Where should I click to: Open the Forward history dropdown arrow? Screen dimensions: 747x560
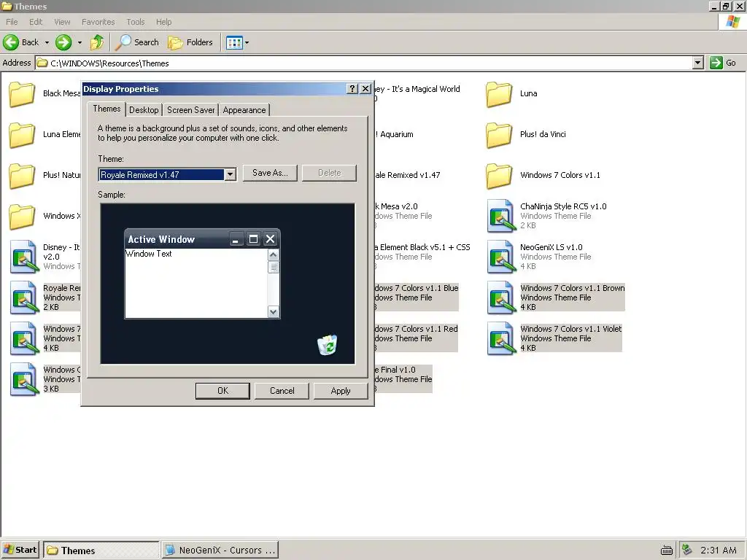click(x=80, y=42)
